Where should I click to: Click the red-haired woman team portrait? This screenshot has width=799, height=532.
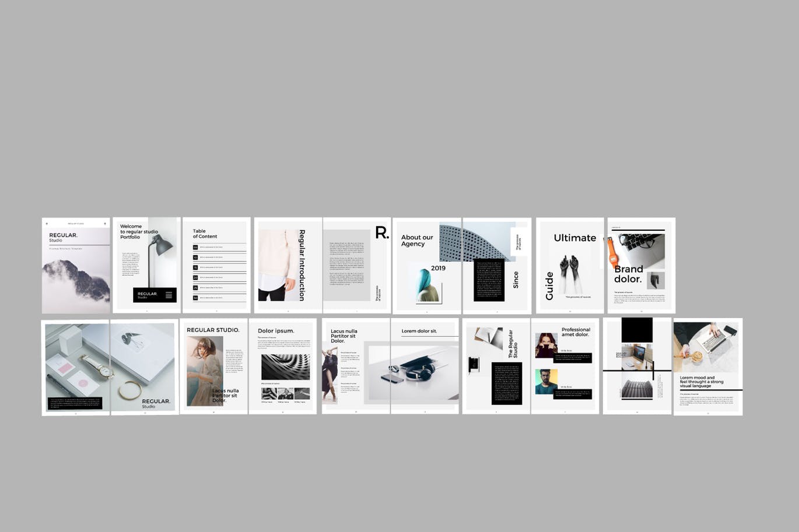coord(546,345)
